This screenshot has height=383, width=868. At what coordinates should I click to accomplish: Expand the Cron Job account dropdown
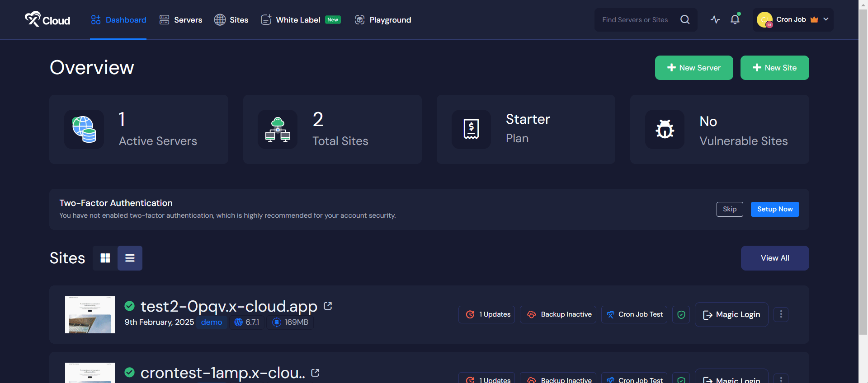pyautogui.click(x=793, y=20)
